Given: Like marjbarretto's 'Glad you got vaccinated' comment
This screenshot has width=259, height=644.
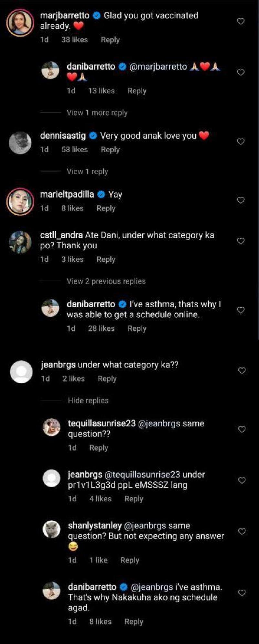Looking at the screenshot, I should [241, 21].
